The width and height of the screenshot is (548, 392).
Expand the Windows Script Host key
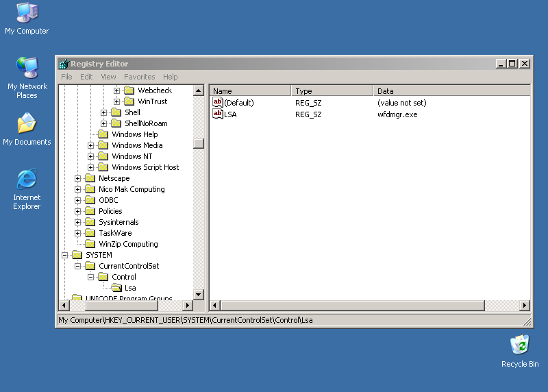90,167
